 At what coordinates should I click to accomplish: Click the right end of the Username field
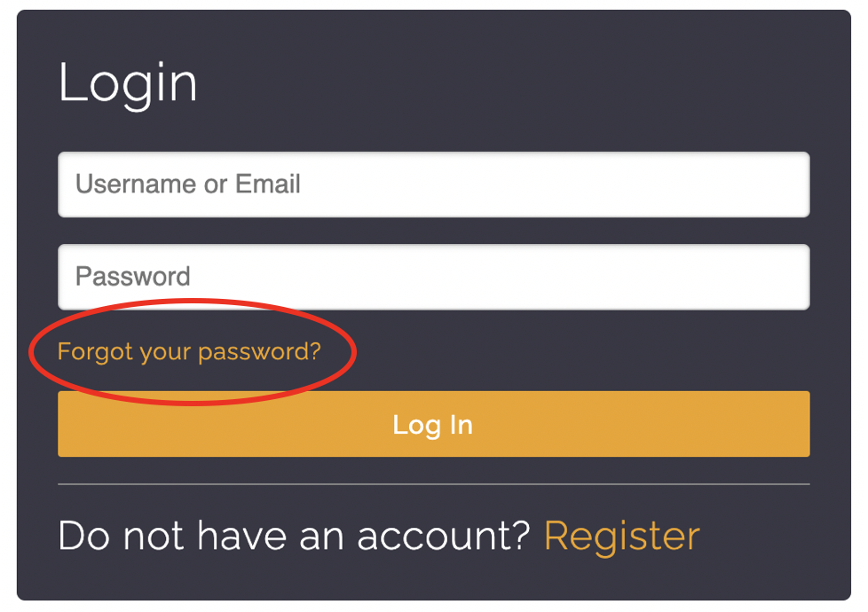790,184
